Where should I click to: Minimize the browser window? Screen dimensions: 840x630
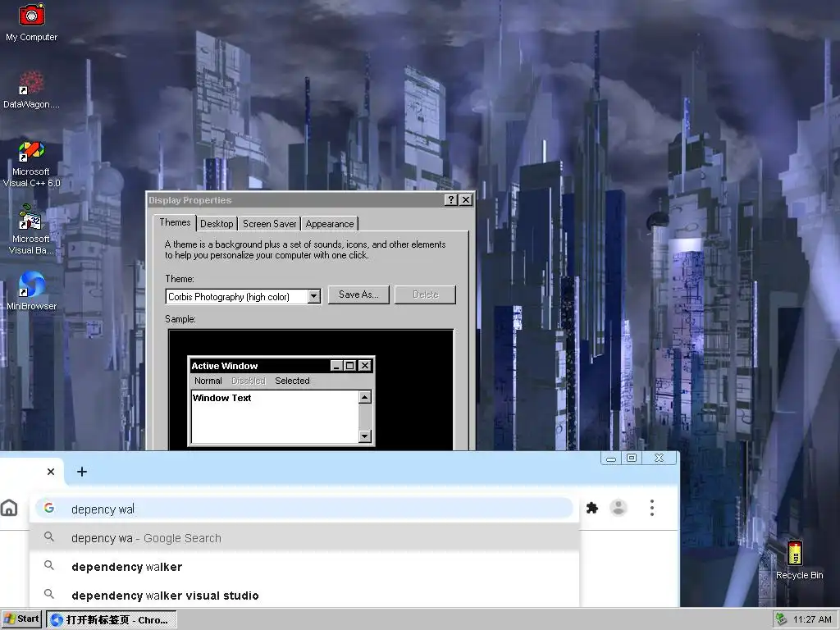[x=610, y=458]
